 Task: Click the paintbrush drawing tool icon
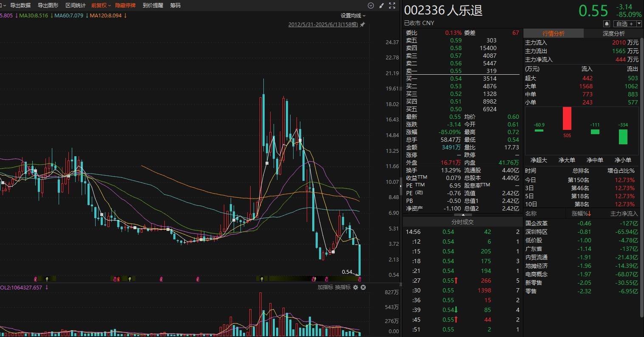(x=381, y=6)
